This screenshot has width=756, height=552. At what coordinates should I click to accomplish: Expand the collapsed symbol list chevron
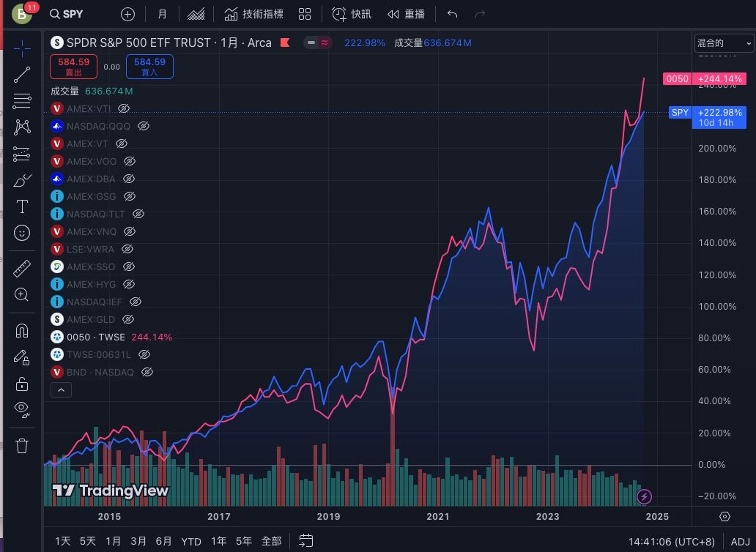tap(61, 389)
